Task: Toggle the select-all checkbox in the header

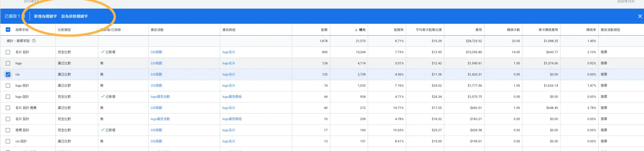Action: click(8, 30)
